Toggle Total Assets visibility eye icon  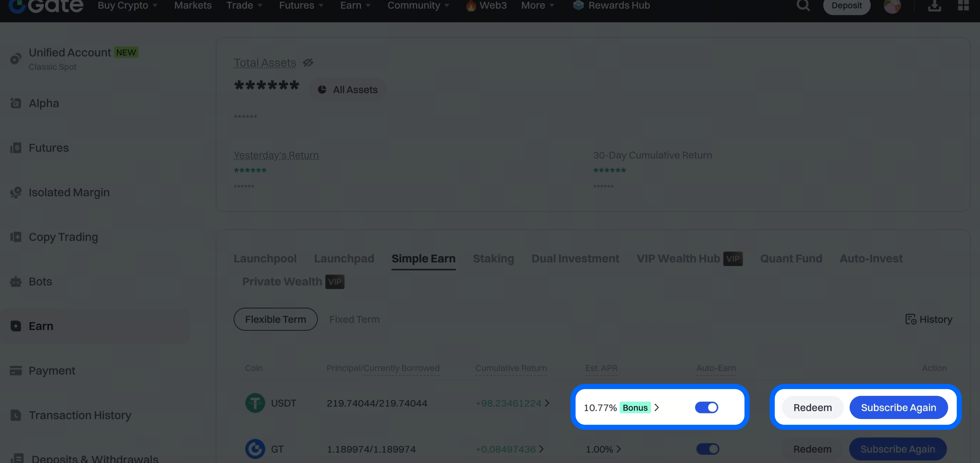coord(308,62)
